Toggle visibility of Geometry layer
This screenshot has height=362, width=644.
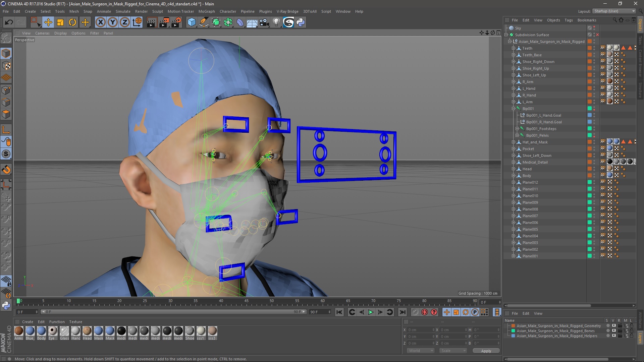pyautogui.click(x=614, y=326)
